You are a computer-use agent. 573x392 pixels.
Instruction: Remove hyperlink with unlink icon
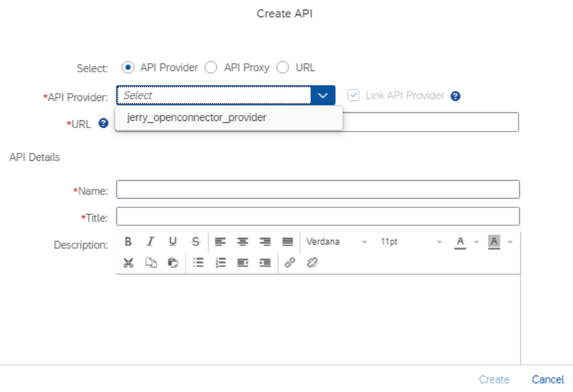(312, 262)
